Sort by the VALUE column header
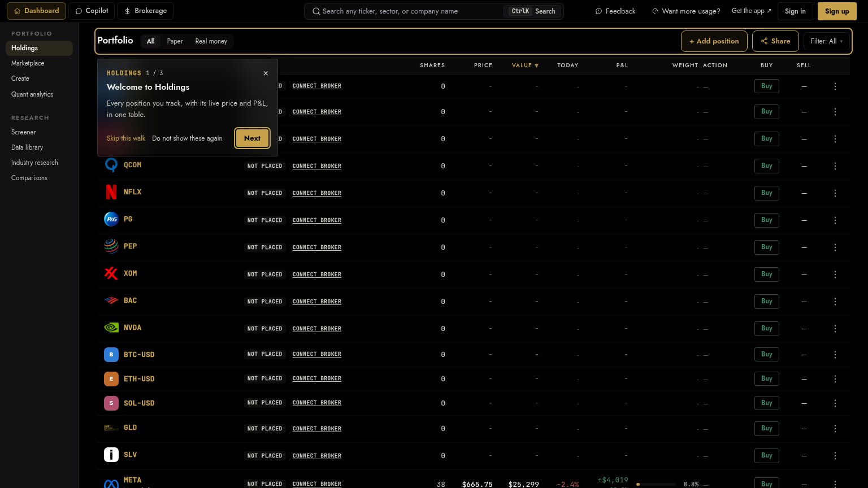 (x=525, y=66)
